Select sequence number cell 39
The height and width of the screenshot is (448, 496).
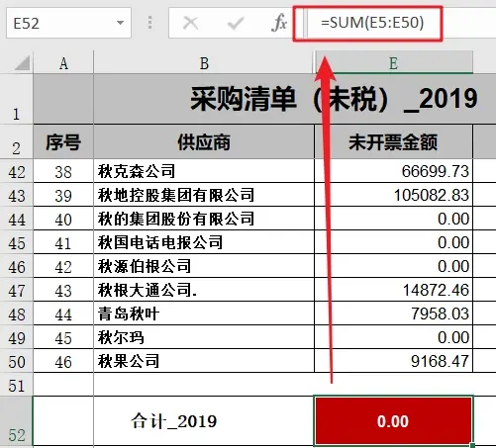pyautogui.click(x=63, y=195)
